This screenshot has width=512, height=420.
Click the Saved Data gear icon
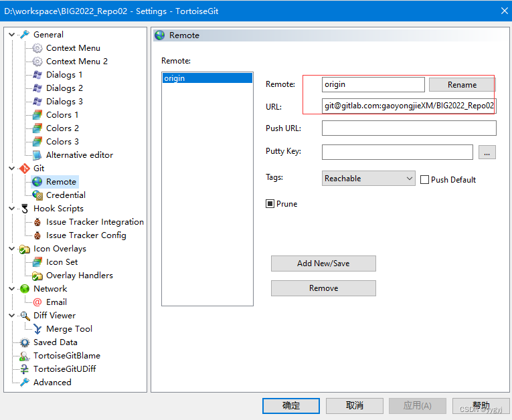click(x=25, y=342)
